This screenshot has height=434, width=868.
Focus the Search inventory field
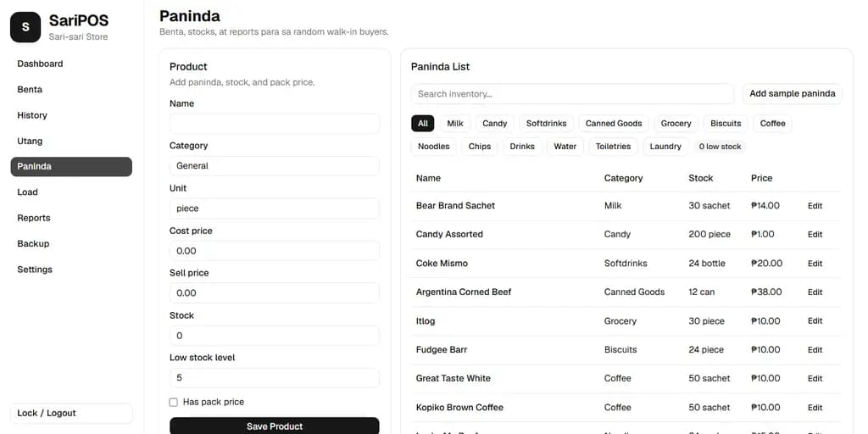click(572, 94)
